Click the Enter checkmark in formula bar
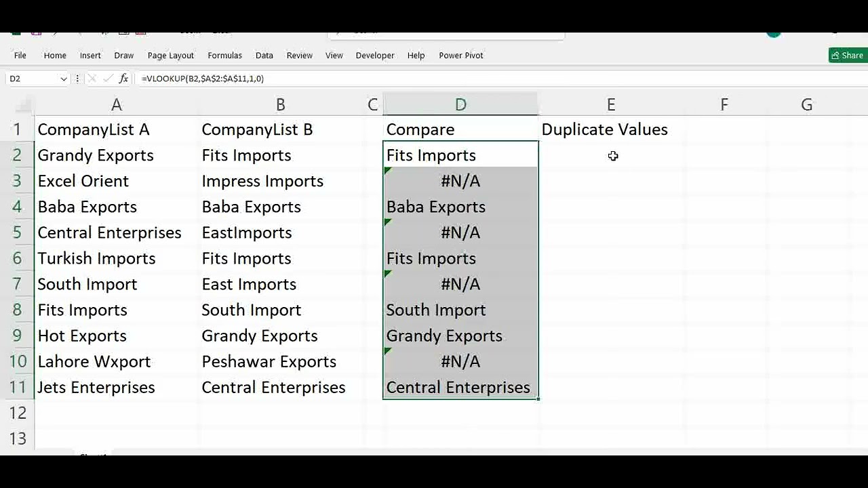This screenshot has height=488, width=868. point(108,79)
